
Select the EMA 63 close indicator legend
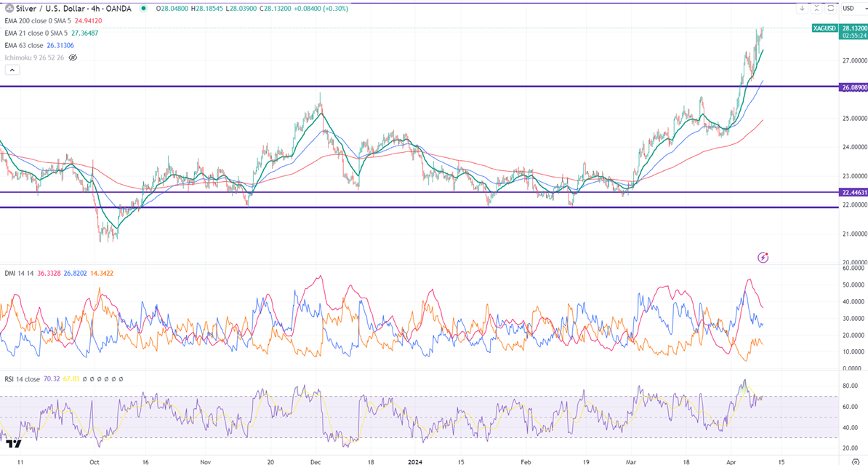24,45
